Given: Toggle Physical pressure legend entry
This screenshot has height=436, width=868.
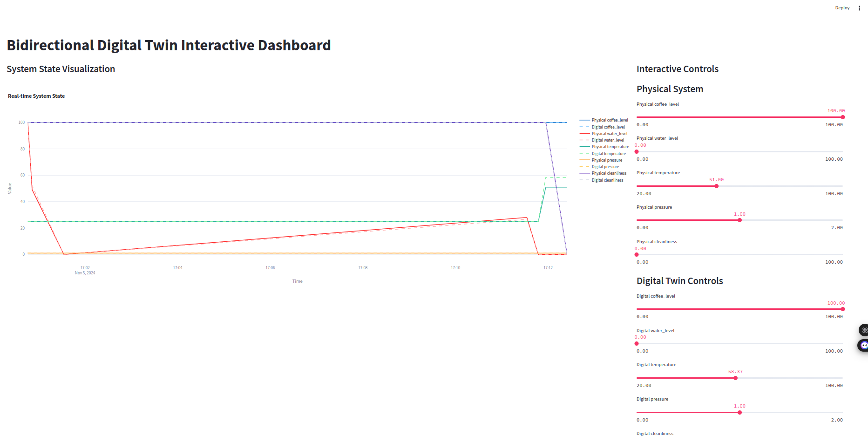Looking at the screenshot, I should pos(601,160).
